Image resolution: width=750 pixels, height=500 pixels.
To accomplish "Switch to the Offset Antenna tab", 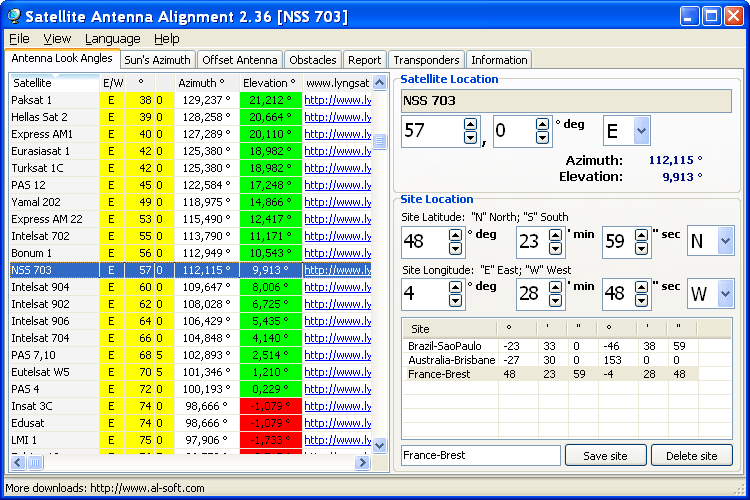I will (x=240, y=60).
